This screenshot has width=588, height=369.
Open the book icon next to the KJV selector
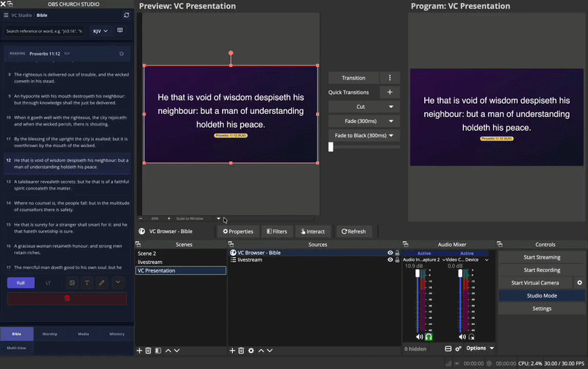click(120, 30)
